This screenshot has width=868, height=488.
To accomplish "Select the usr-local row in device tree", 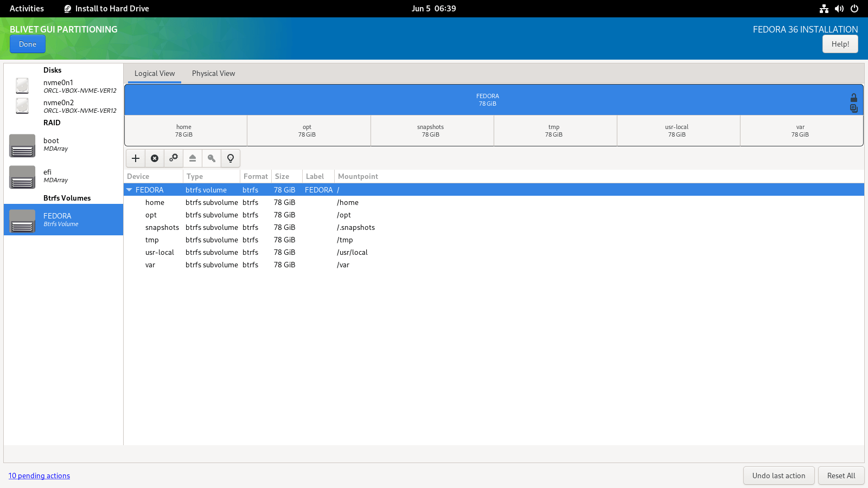I will 494,252.
